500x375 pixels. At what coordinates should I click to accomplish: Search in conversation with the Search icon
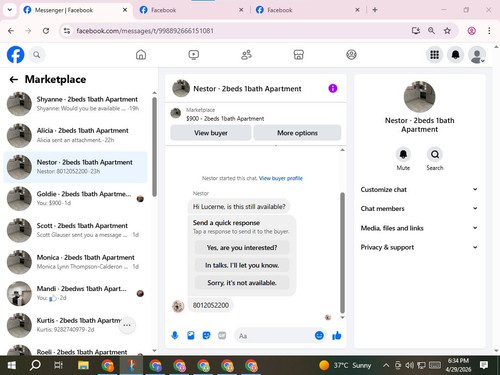(435, 154)
